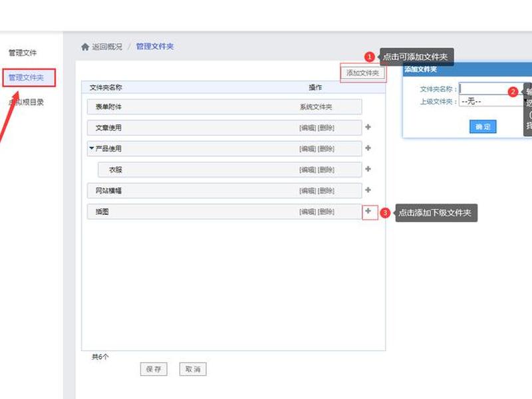
Task: Click [删除] on the 文章使用 row
Action: click(x=326, y=128)
